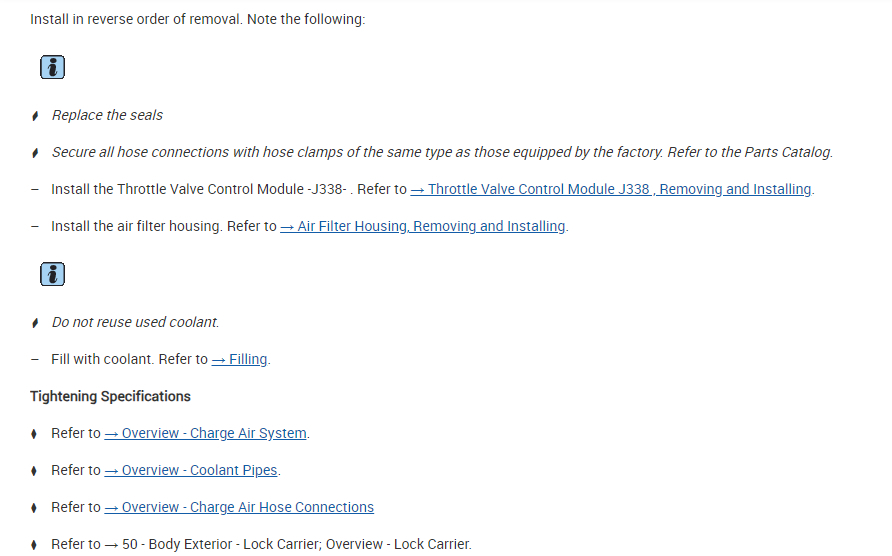This screenshot has height=556, width=892.
Task: Go to Overview - Coolant Pipes link
Action: (192, 470)
